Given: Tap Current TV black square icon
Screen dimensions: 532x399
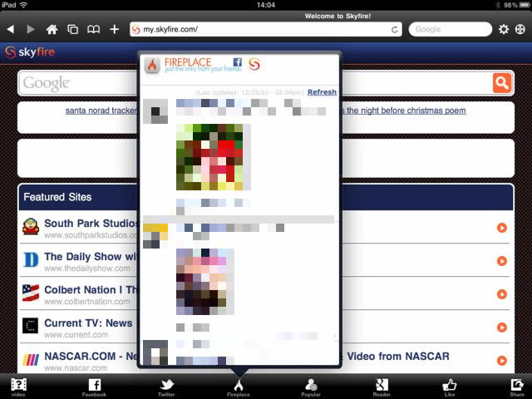Looking at the screenshot, I should (30, 326).
